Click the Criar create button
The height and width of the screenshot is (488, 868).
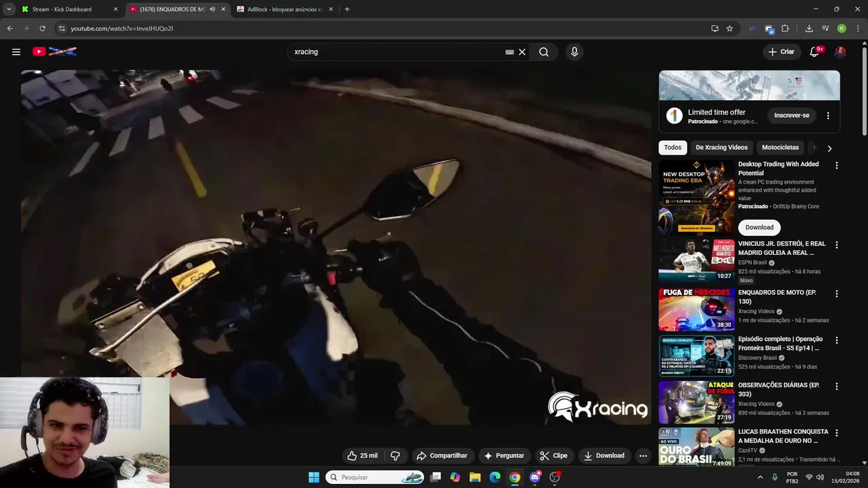pyautogui.click(x=781, y=52)
